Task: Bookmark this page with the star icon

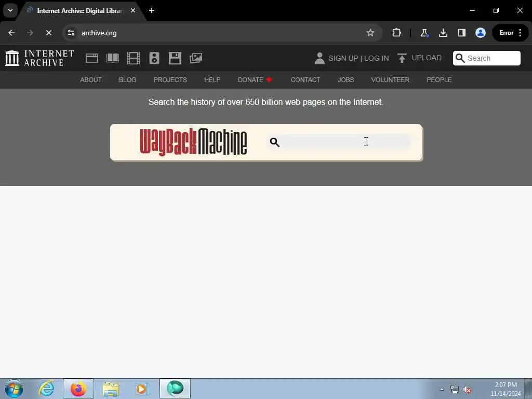Action: pyautogui.click(x=370, y=33)
